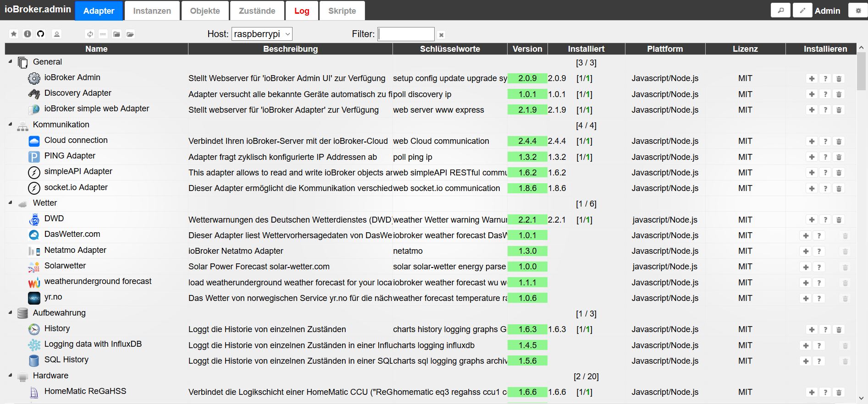Click the trash icon in the History row
Viewport: 868px width, 404px height.
(839, 329)
